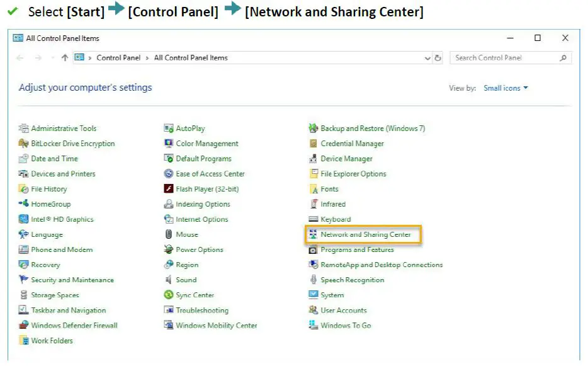Screen dimensions: 588x366
Task: Click the Device Manager icon
Action: pos(313,159)
